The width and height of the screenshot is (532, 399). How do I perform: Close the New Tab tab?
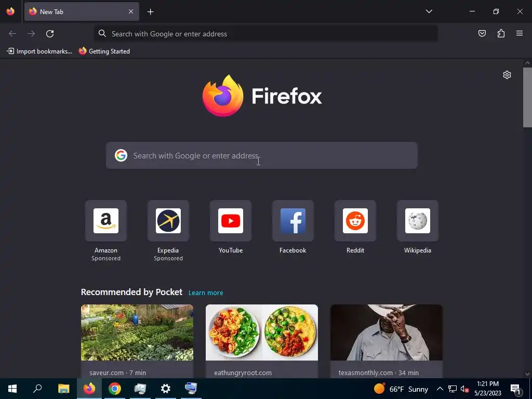pyautogui.click(x=130, y=11)
